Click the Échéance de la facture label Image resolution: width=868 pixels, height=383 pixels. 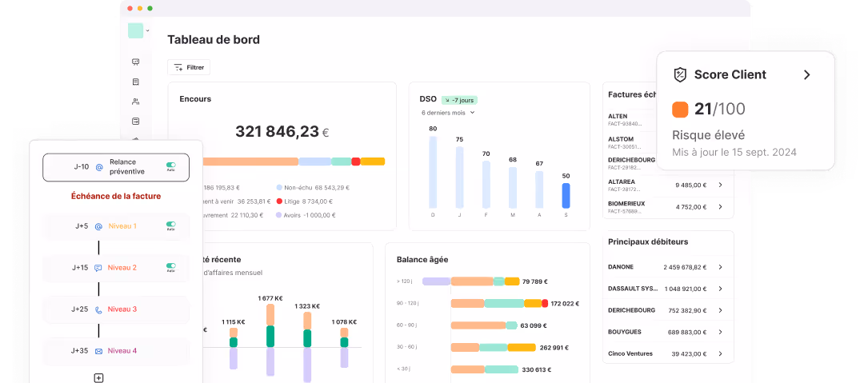pyautogui.click(x=116, y=196)
